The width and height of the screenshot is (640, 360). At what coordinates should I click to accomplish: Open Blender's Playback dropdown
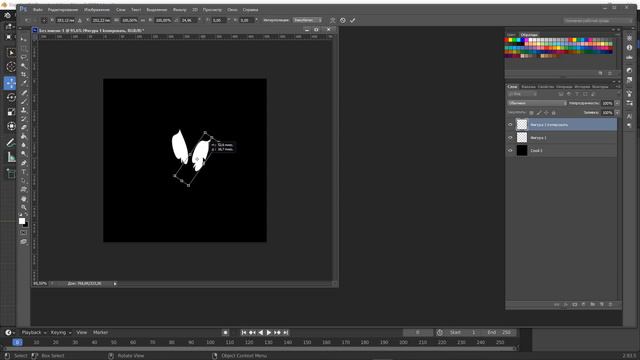coord(33,332)
